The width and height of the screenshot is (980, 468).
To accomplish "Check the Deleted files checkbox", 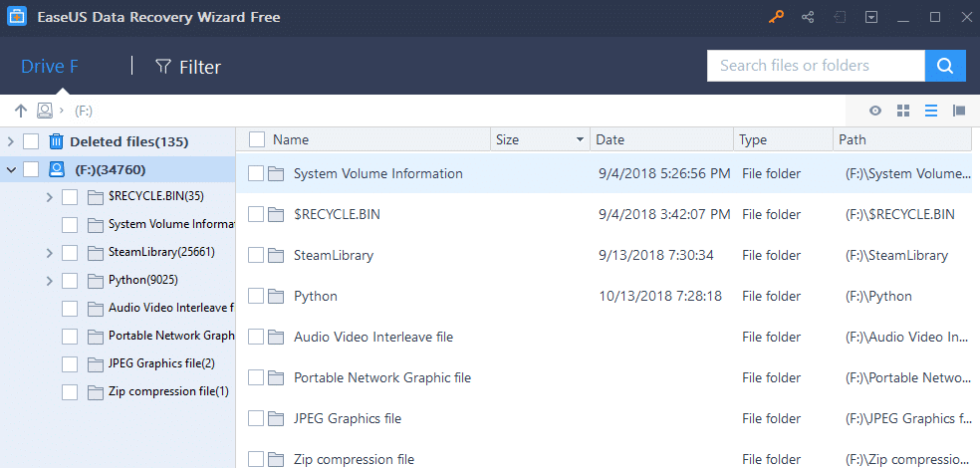I will [x=31, y=141].
